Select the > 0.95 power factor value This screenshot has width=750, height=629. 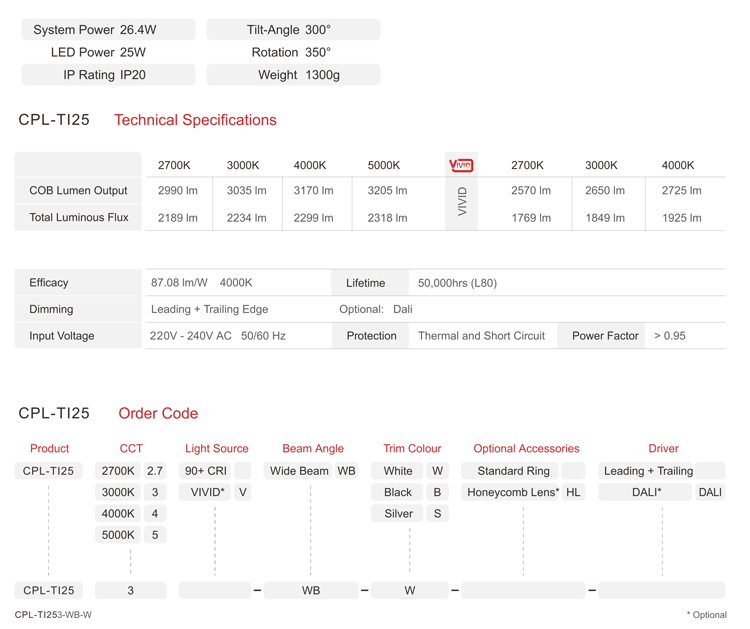coord(670,336)
